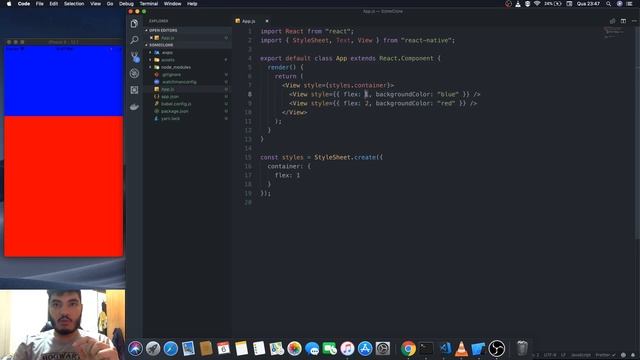Open .watchmanconfig in the explorer
640x360 pixels.
point(179,82)
